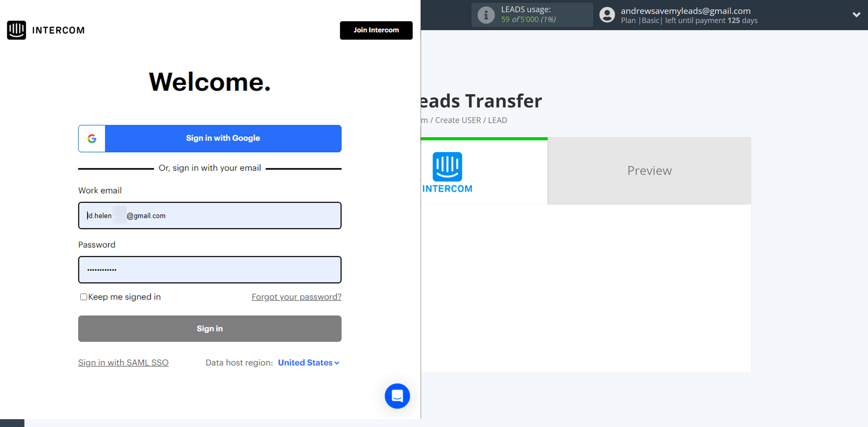Expand the data host region United States dropdown
This screenshot has height=427, width=868.
(x=310, y=362)
